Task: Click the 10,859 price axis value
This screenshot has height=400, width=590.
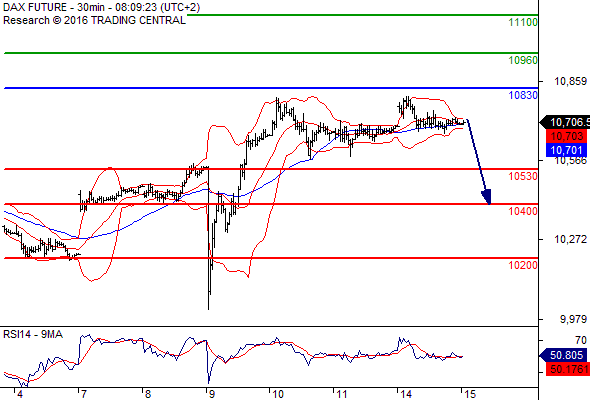Action: tap(570, 81)
